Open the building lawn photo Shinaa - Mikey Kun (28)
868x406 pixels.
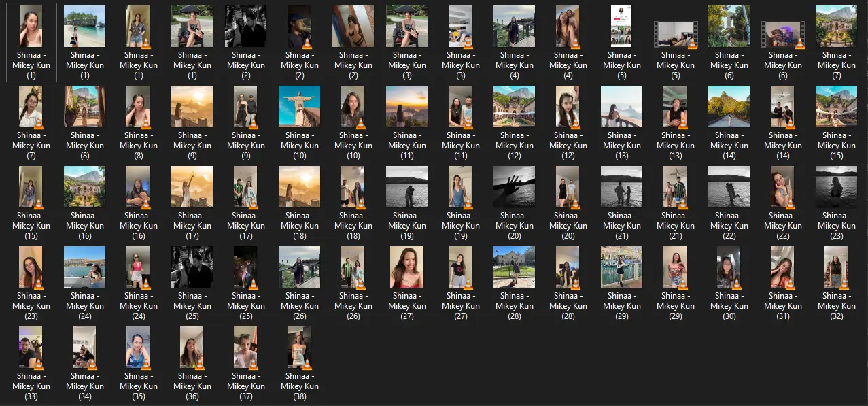click(x=515, y=267)
